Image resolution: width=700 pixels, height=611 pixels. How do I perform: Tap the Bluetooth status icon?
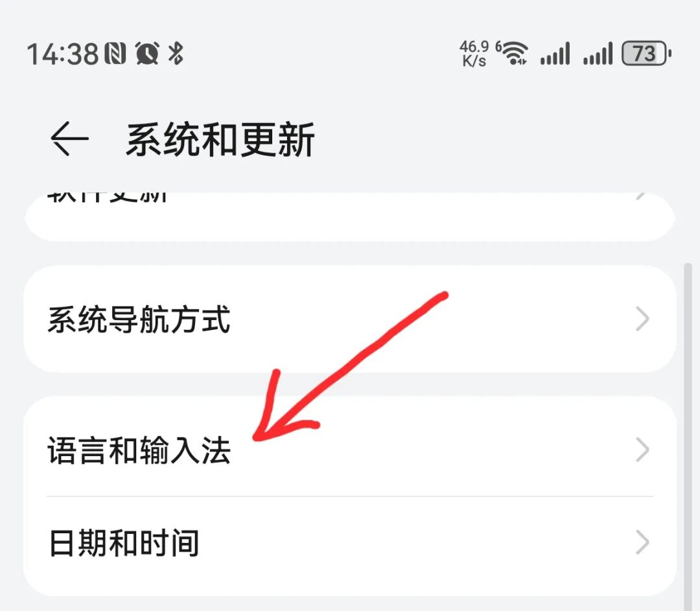tap(176, 54)
